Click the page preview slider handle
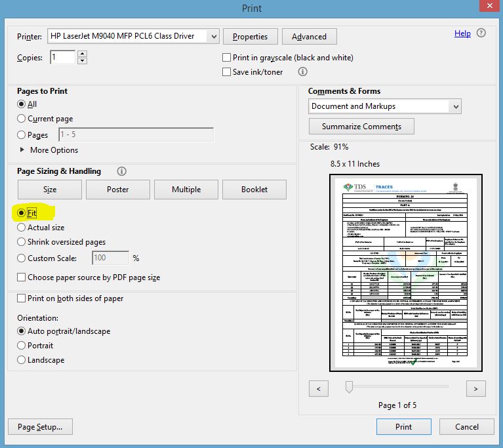Screen dimensions: 503x448 349,387
